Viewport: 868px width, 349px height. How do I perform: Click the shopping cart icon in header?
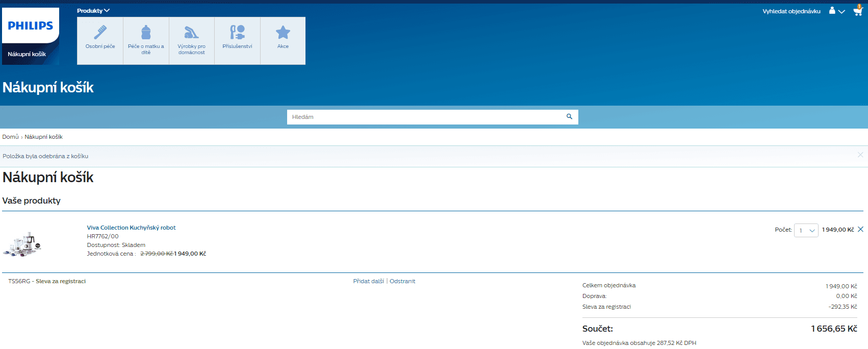pos(858,11)
